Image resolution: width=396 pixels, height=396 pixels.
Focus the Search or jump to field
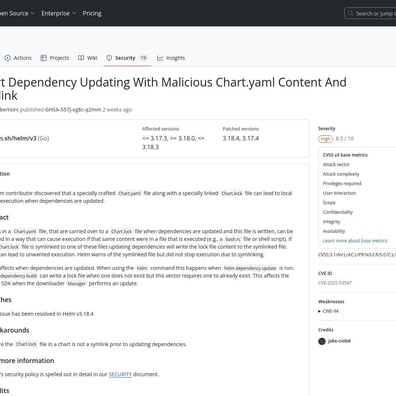(370, 13)
